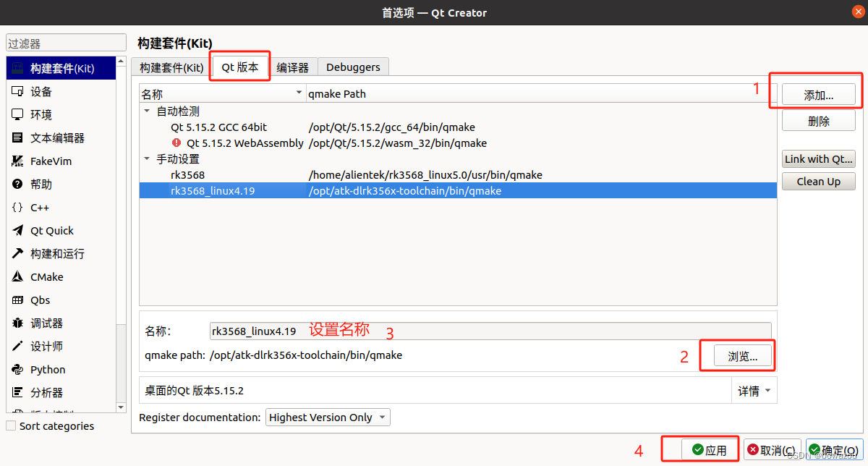Open the 设备 settings in the sidebar
868x466 pixels.
click(x=41, y=91)
